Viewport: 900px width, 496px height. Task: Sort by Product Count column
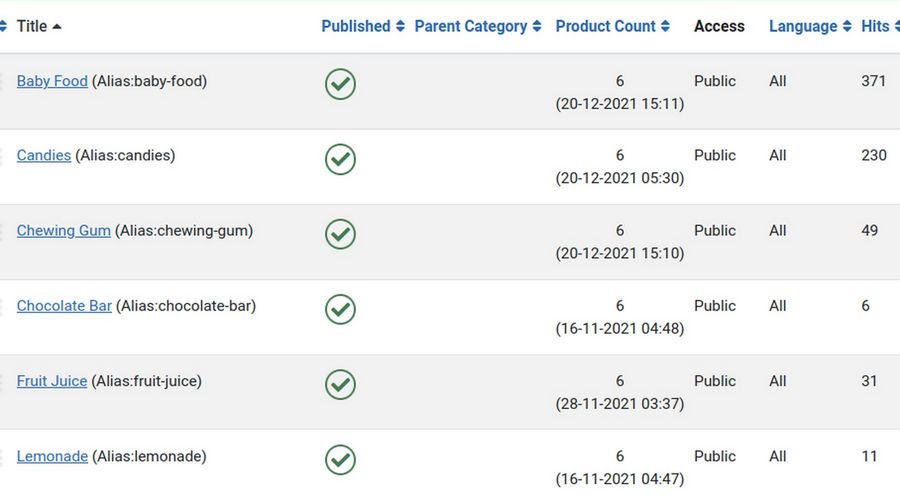[606, 26]
